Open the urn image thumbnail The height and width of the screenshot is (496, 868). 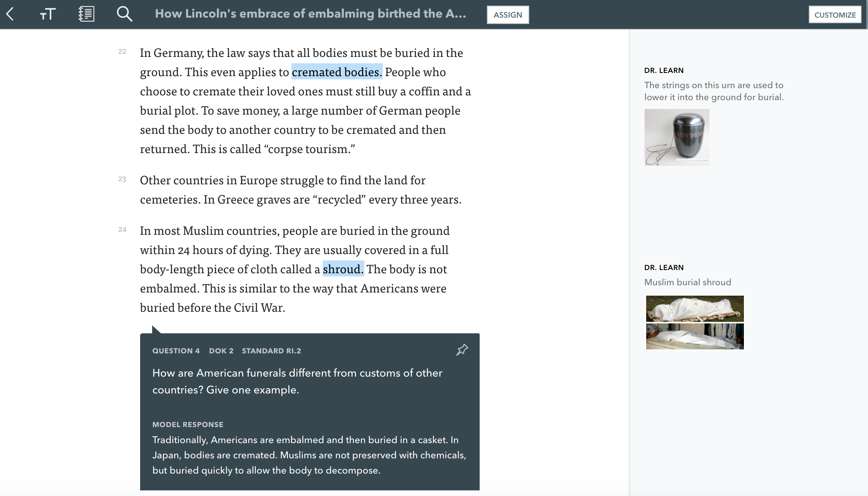677,137
